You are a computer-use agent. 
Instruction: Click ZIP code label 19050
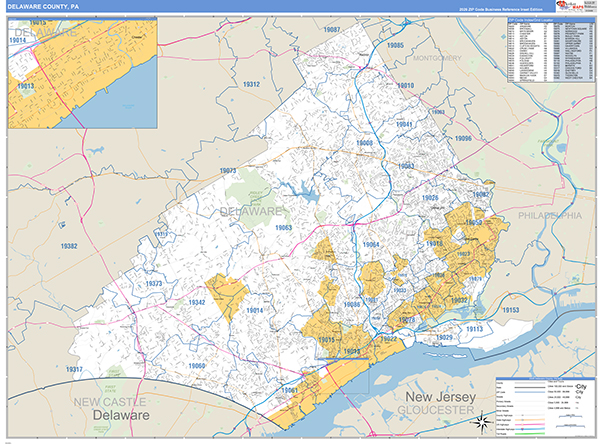[x=474, y=222]
